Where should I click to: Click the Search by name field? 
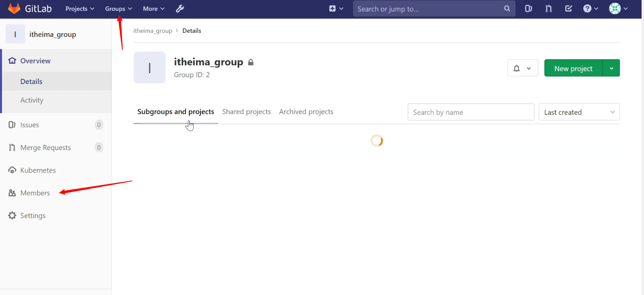pos(471,112)
